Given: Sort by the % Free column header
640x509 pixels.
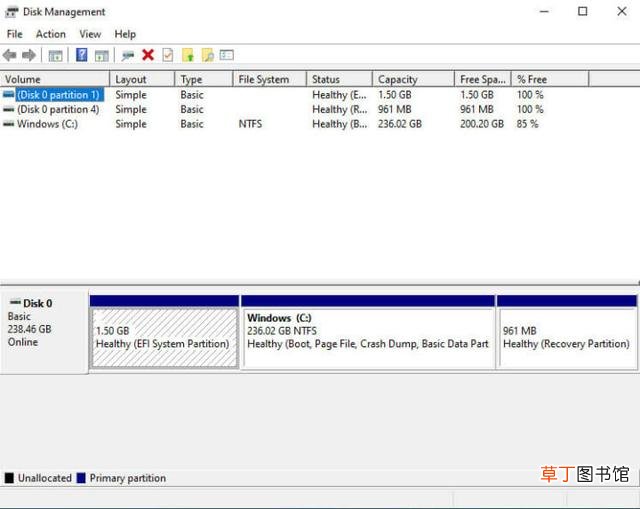Looking at the screenshot, I should pyautogui.click(x=550, y=79).
